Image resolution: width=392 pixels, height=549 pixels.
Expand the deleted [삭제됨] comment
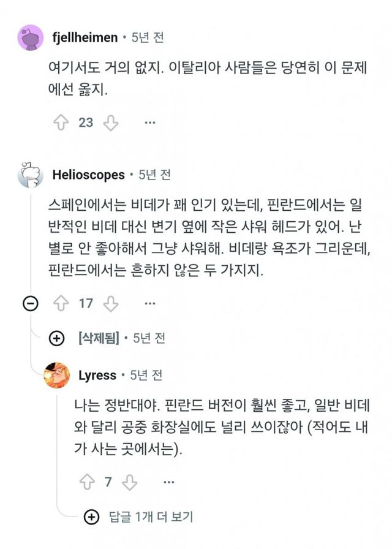56,338
